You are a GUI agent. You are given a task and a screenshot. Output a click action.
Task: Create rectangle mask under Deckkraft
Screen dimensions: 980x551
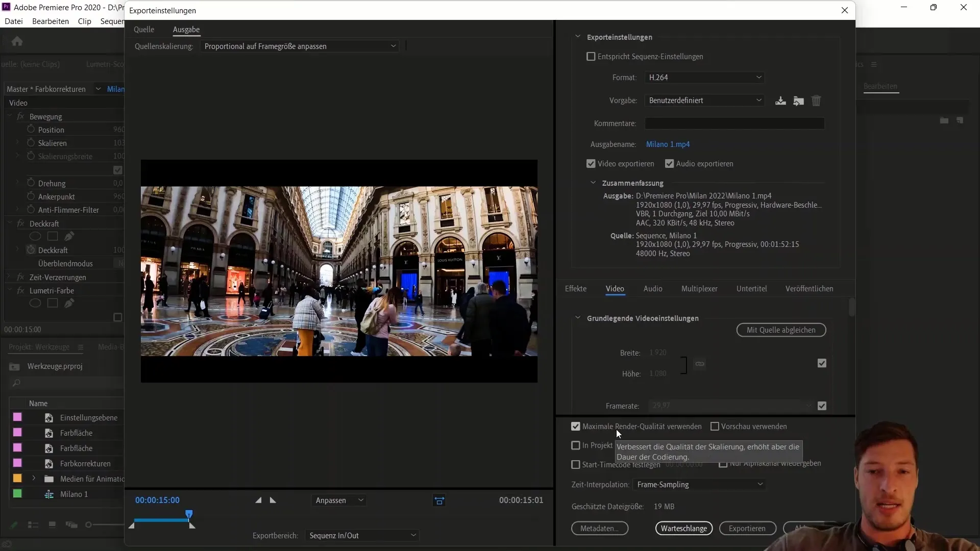[53, 236]
